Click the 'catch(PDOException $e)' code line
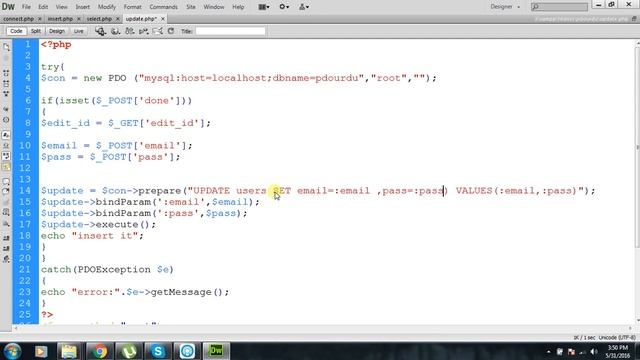 click(107, 270)
